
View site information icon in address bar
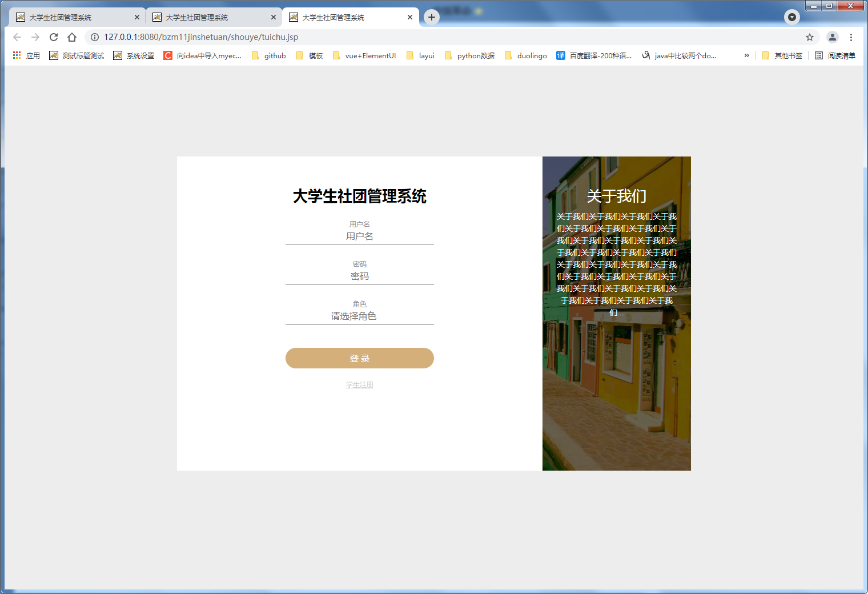95,37
